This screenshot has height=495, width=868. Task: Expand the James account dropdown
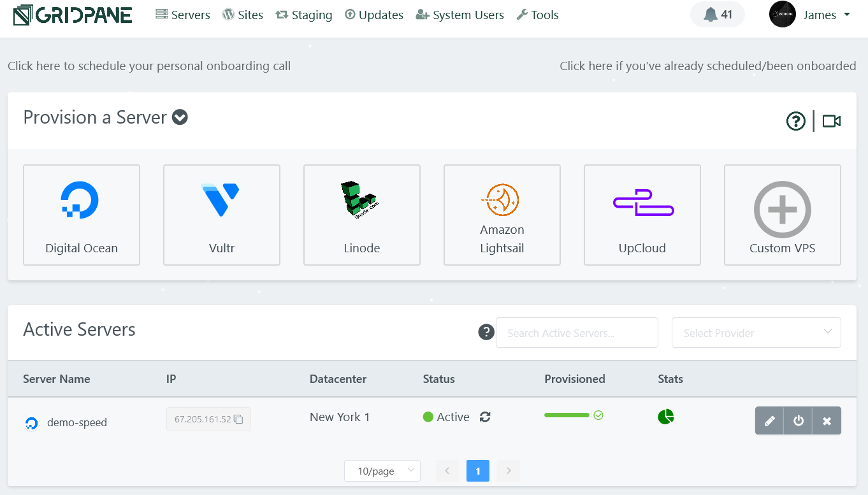click(826, 15)
